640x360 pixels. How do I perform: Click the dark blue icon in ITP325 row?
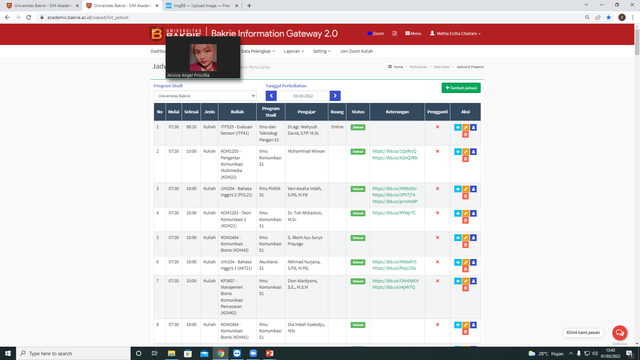pyautogui.click(x=473, y=127)
